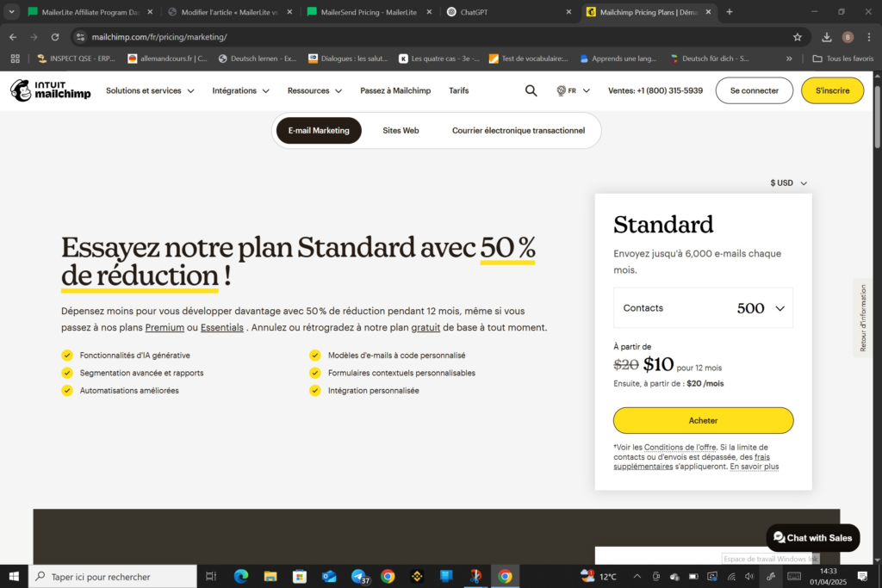Image resolution: width=882 pixels, height=588 pixels.
Task: Click the Windows taskbar search box
Action: 113,576
